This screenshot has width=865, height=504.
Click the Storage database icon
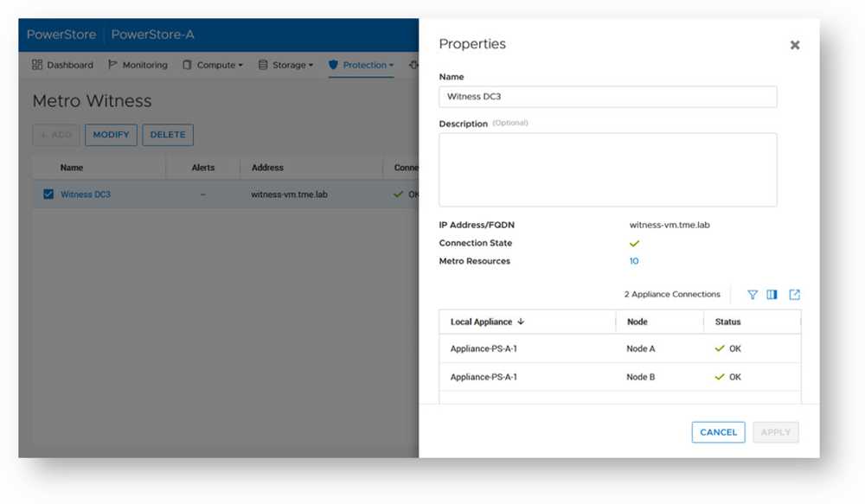[x=263, y=65]
